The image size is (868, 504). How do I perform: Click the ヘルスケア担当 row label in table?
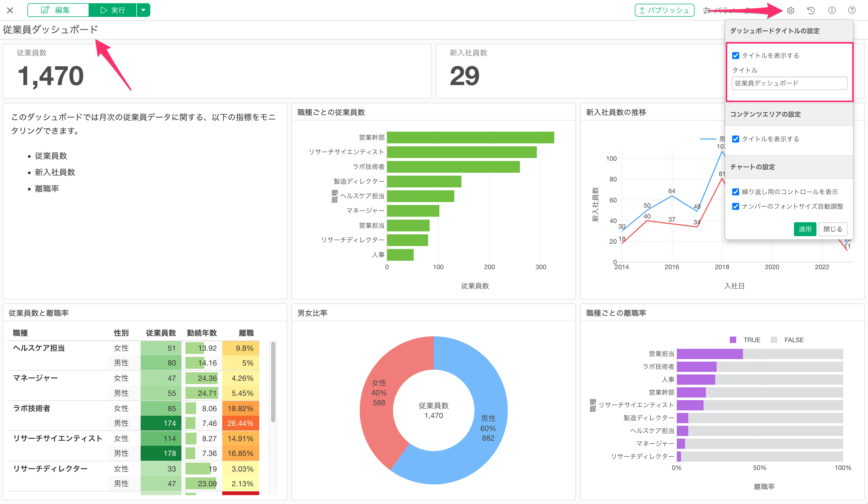39,348
